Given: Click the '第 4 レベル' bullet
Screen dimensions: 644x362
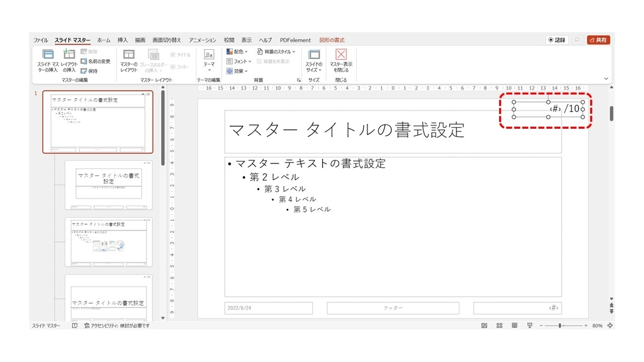Looking at the screenshot, I should [297, 199].
